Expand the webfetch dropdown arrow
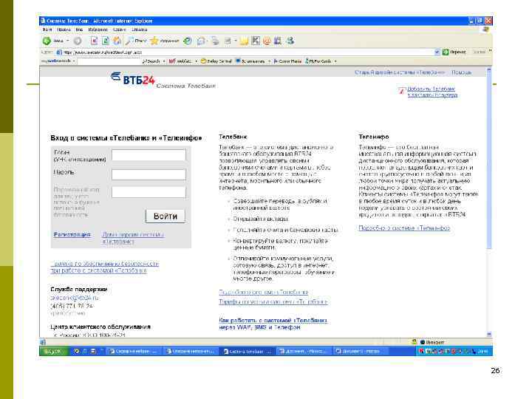 [196, 61]
